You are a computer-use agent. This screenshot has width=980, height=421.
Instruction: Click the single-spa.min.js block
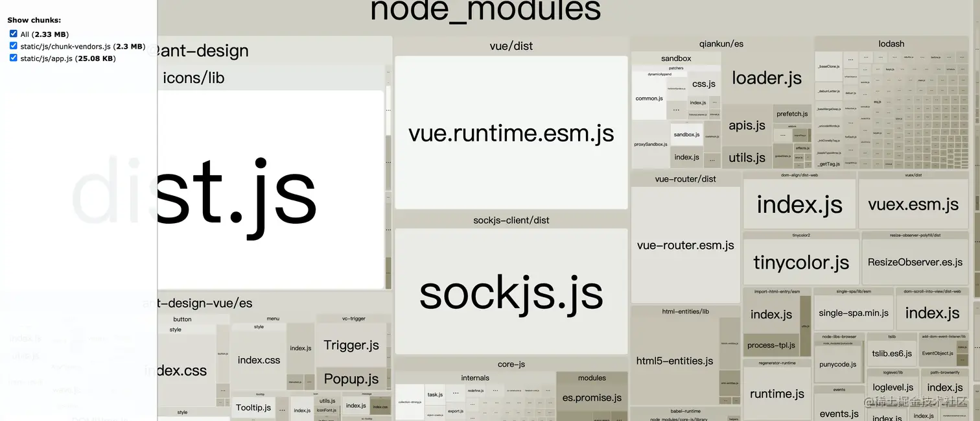(x=854, y=313)
